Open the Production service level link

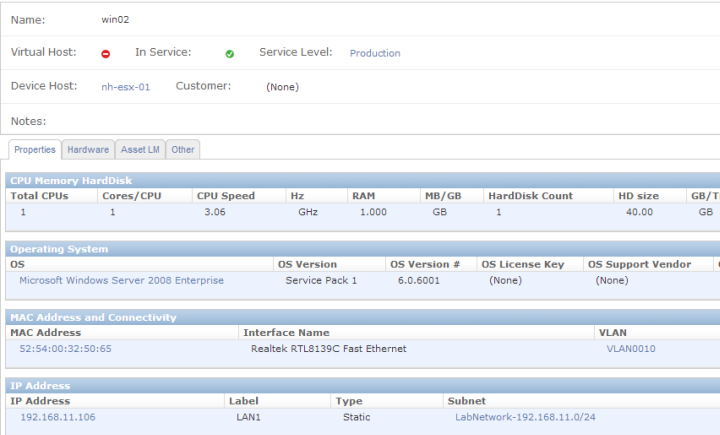click(375, 53)
